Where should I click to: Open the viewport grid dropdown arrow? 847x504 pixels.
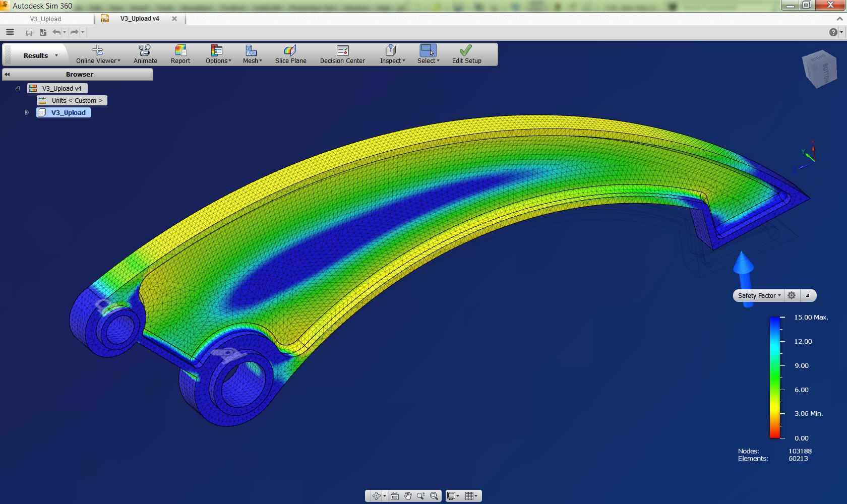tap(476, 496)
